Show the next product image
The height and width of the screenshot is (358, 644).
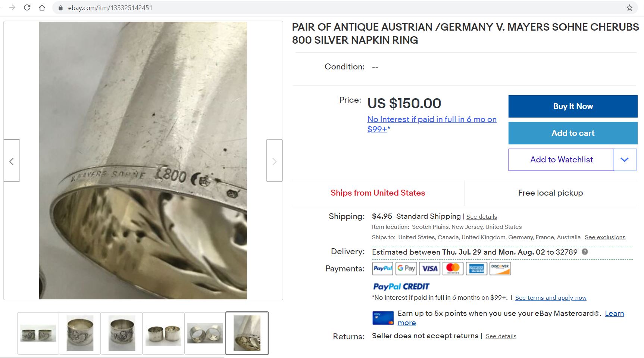coord(274,161)
